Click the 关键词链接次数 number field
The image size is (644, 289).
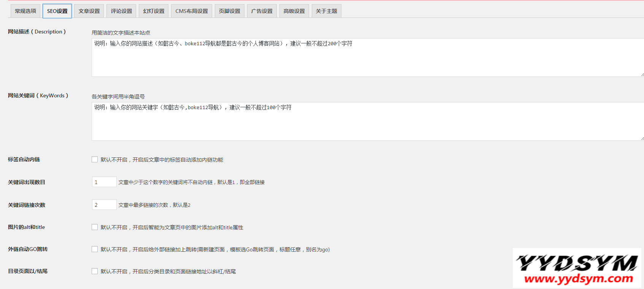(x=104, y=205)
